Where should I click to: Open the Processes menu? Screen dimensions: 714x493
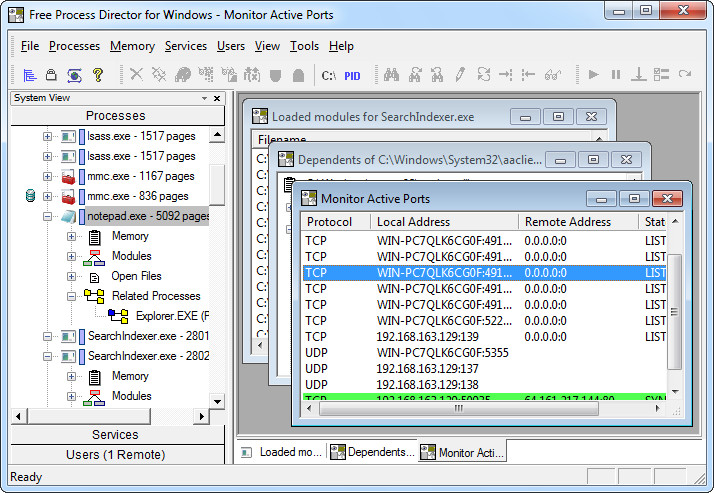[x=74, y=46]
